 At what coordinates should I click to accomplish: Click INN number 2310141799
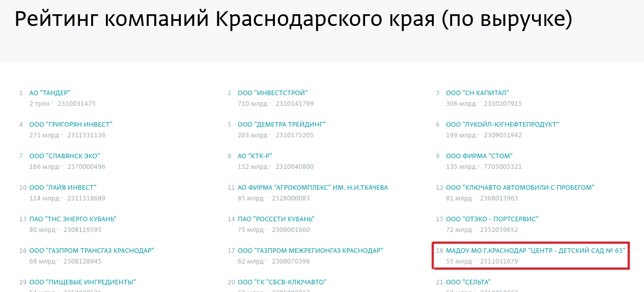coord(294,104)
